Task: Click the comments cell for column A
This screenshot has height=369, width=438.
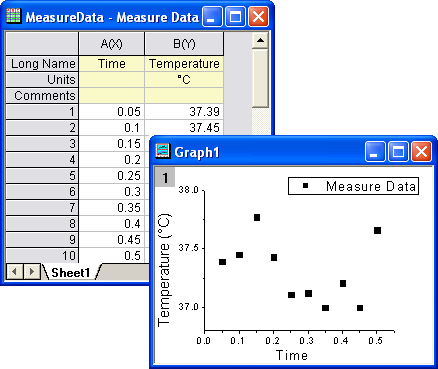Action: 112,96
